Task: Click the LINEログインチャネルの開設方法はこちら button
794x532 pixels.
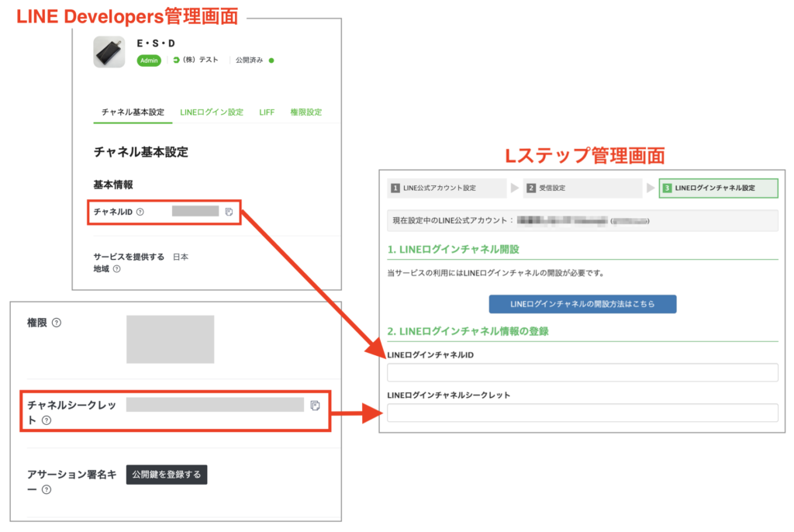Action: (x=582, y=303)
